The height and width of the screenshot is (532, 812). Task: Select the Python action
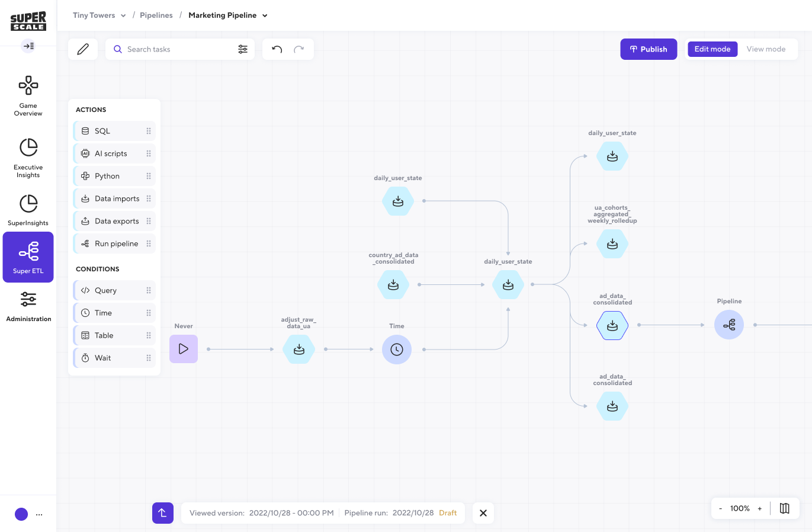(x=114, y=176)
